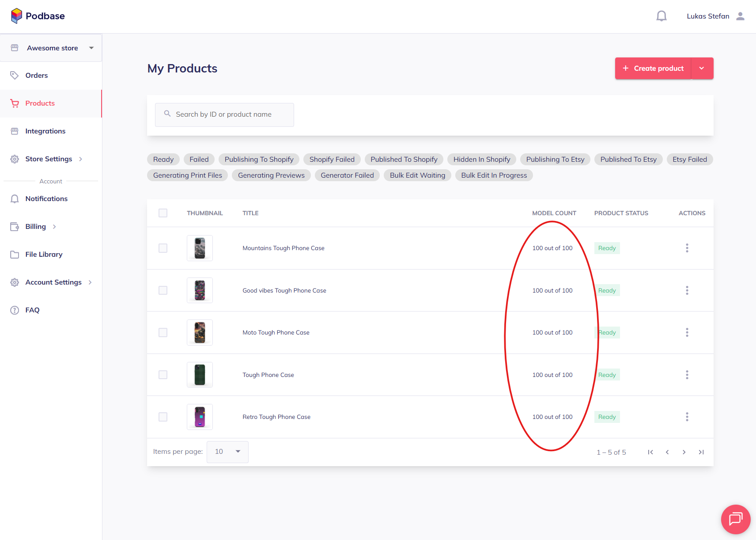Open the Awesome store selector dropdown

point(51,48)
